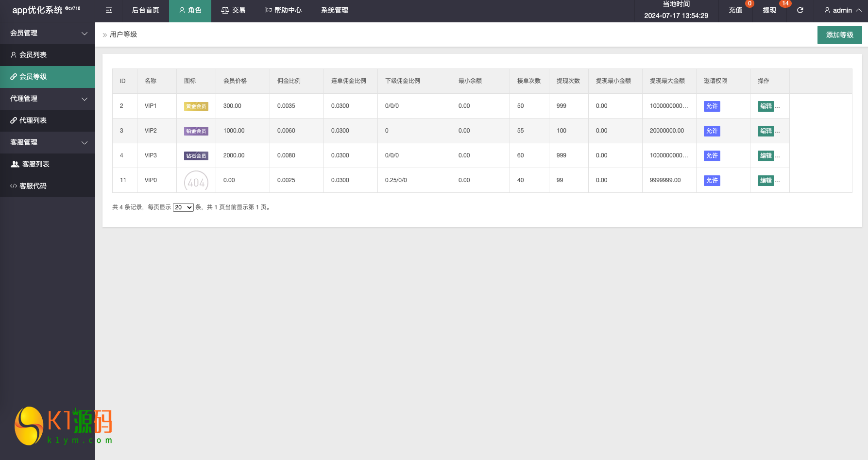
Task: Click the 允许 tag in the VIP1 row
Action: (x=712, y=106)
